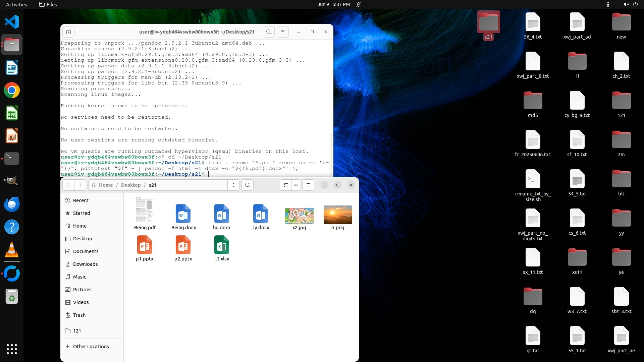Image resolution: width=644 pixels, height=362 pixels.
Task: Go back with the Files arrow
Action: 68,185
